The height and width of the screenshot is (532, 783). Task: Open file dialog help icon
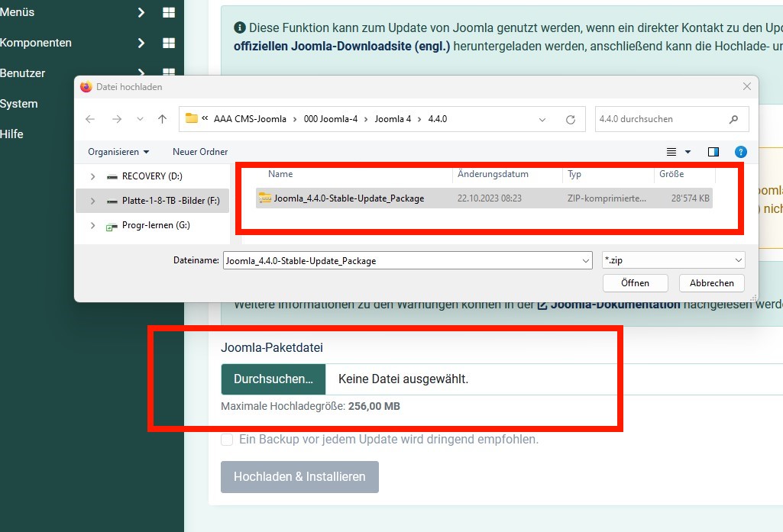[x=740, y=152]
